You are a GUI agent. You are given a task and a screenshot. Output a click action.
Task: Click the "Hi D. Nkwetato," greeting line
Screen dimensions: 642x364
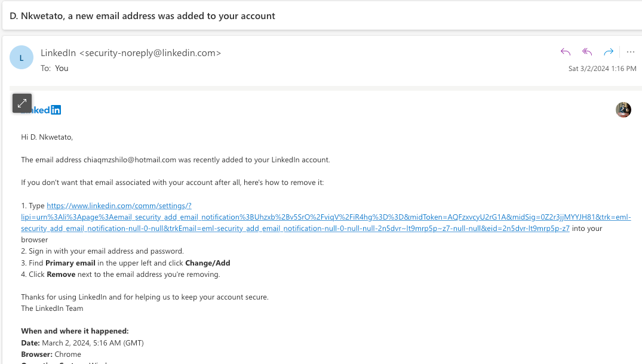coord(47,137)
